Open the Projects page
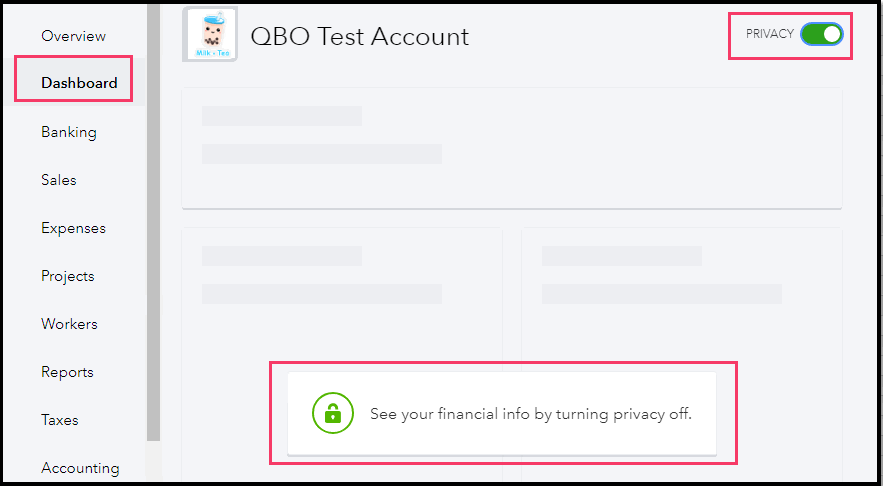Screen dimensions: 883x486 pyautogui.click(x=68, y=276)
